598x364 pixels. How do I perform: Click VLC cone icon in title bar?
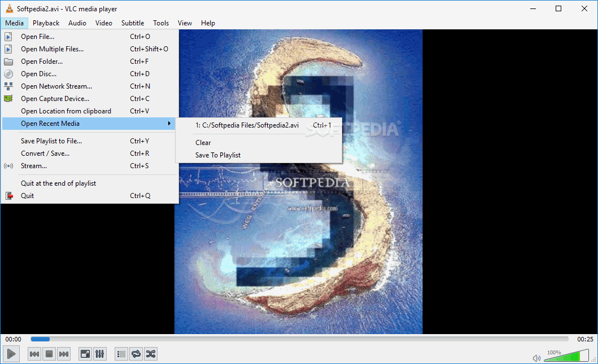(9, 8)
